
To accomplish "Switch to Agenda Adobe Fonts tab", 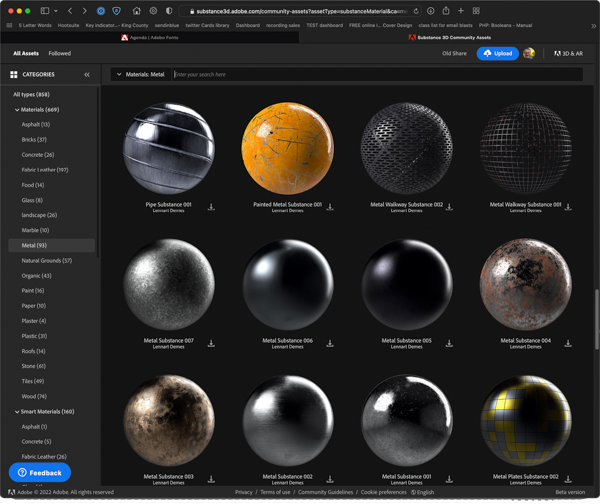I will tap(150, 38).
